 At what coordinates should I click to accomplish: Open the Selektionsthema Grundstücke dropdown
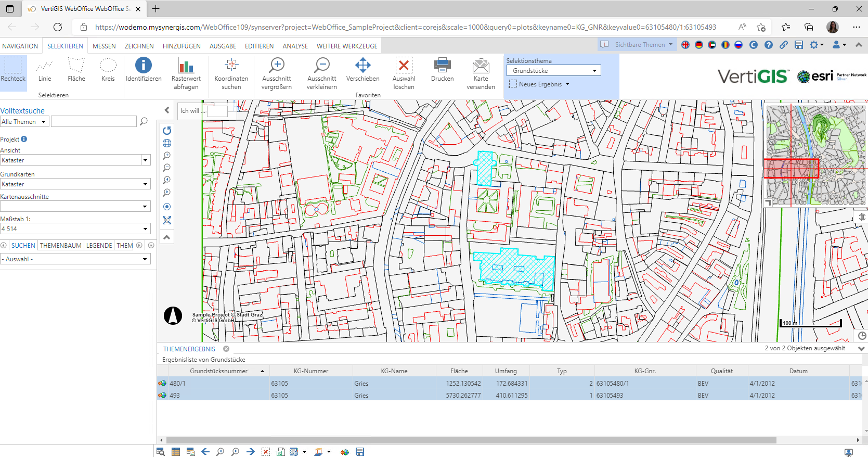(553, 70)
